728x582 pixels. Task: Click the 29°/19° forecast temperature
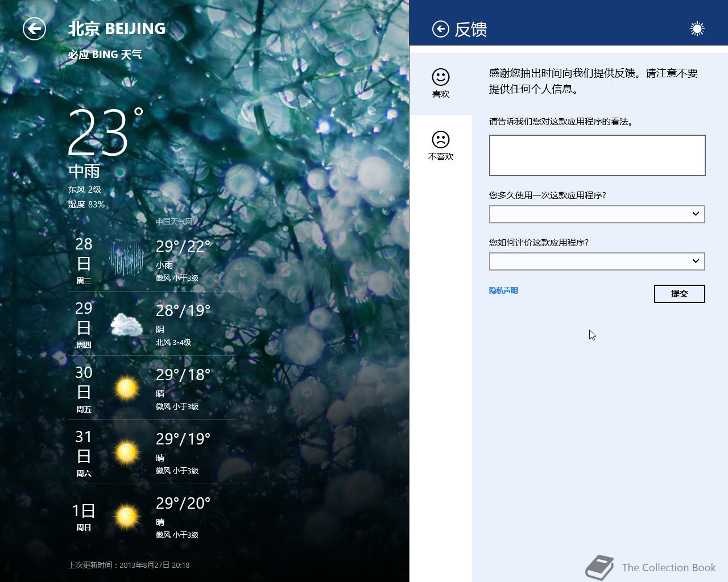(183, 439)
